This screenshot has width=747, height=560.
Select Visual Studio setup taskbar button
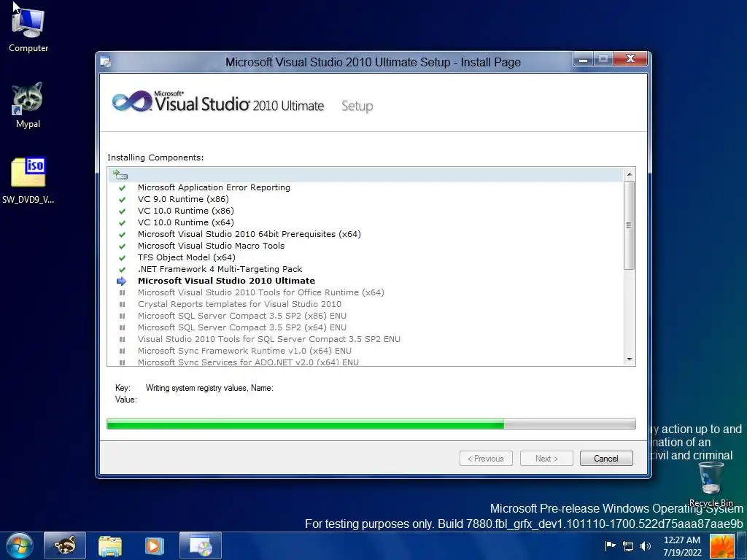[201, 545]
